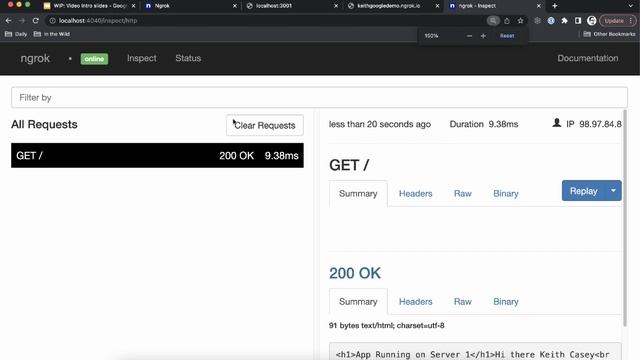This screenshot has height=360, width=640.
Task: Open the request Raw tab
Action: [x=462, y=193]
